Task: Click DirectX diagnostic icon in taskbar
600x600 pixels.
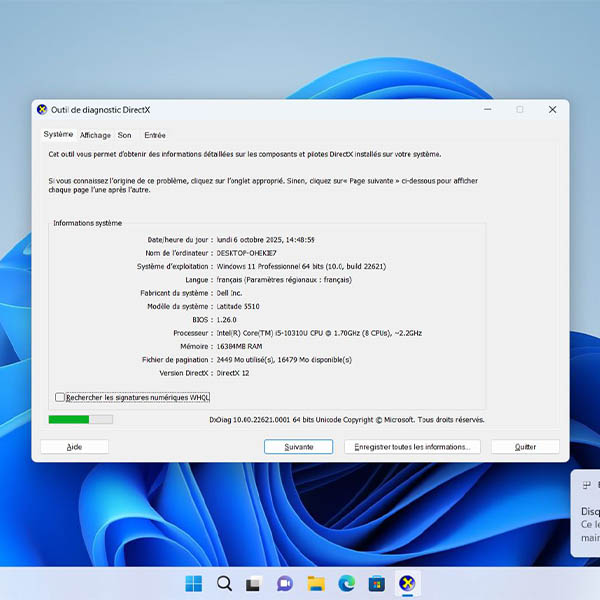Action: coord(407,583)
